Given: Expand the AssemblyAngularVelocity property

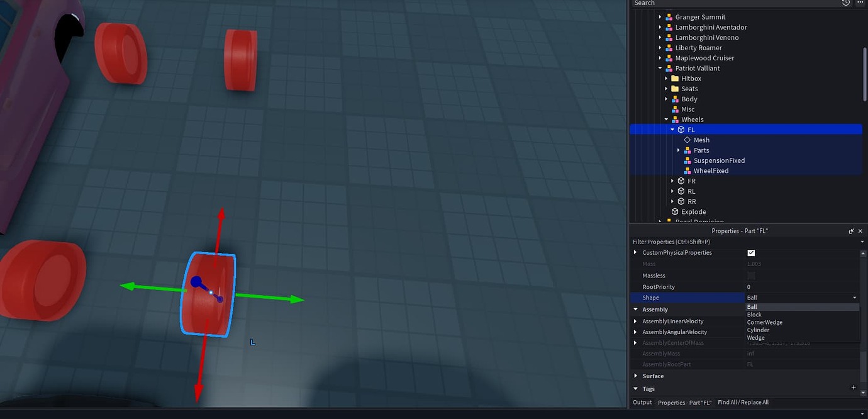Looking at the screenshot, I should click(635, 332).
